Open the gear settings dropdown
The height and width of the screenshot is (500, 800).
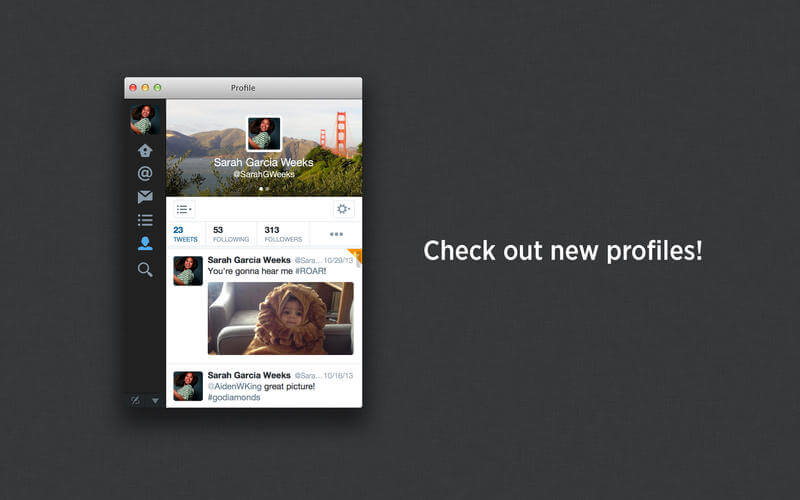pos(343,209)
